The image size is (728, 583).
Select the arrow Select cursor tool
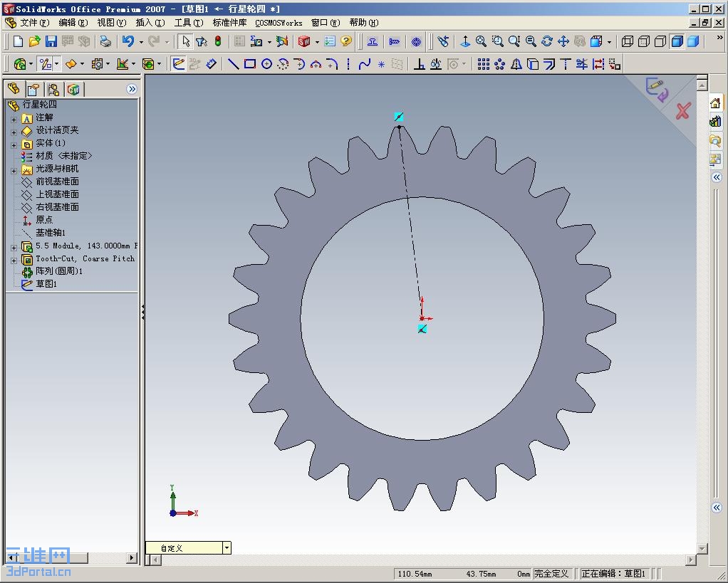[x=186, y=41]
